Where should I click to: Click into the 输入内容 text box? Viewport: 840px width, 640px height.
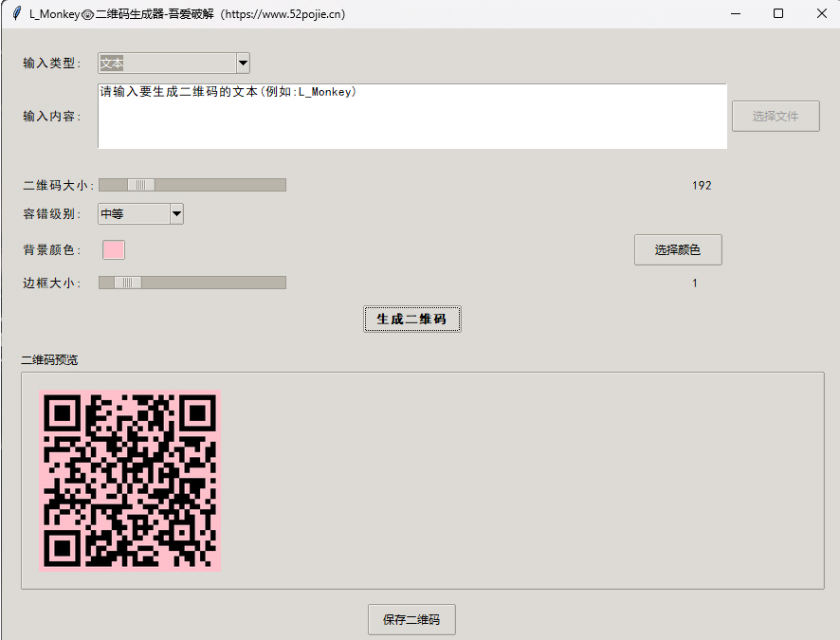[412, 116]
